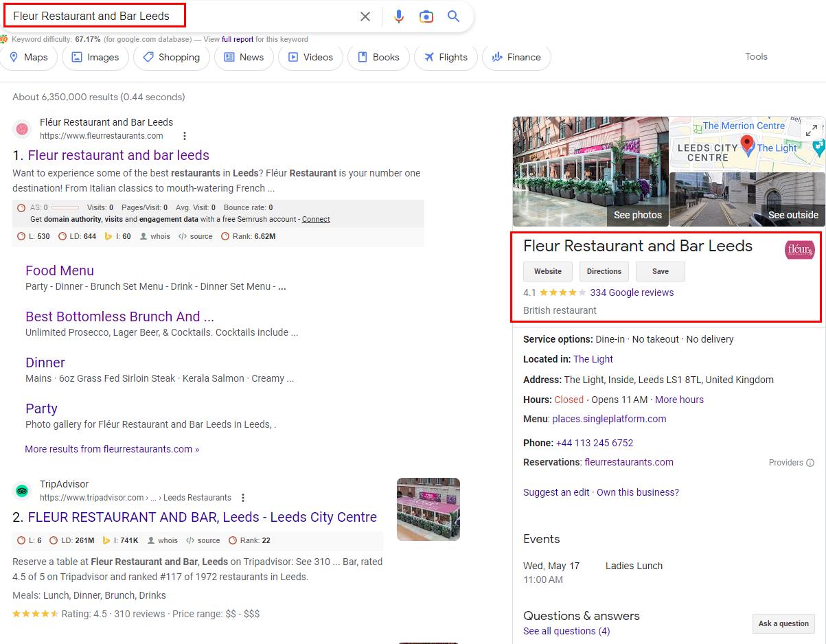Screen dimensions: 826x644
Task: Switch to the Images filter
Action: (95, 57)
